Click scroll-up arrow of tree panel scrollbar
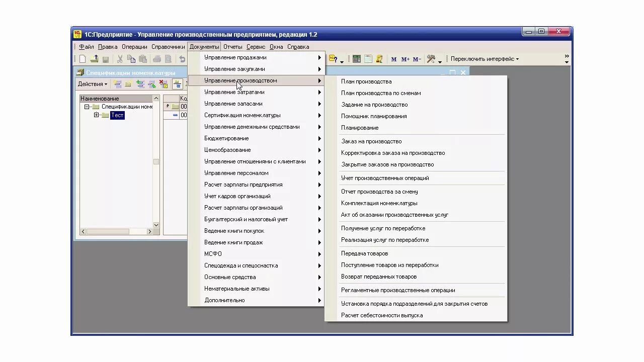Image resolution: width=644 pixels, height=362 pixels. pos(156,99)
